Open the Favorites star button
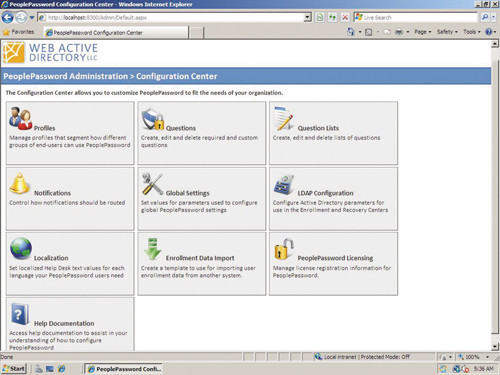This screenshot has height=375, width=500. pos(18,32)
